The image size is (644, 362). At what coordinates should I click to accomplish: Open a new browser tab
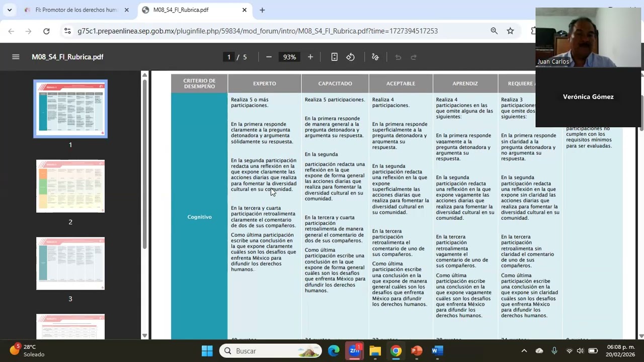click(x=262, y=10)
